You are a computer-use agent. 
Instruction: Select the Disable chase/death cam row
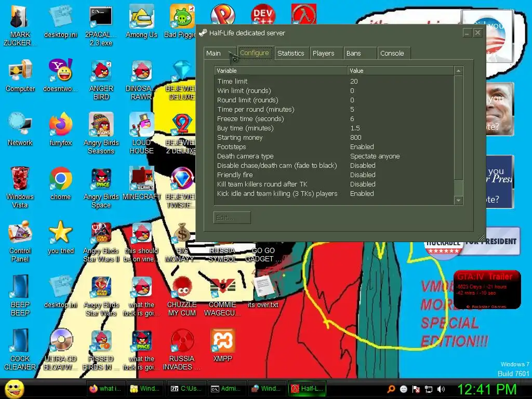(x=335, y=165)
